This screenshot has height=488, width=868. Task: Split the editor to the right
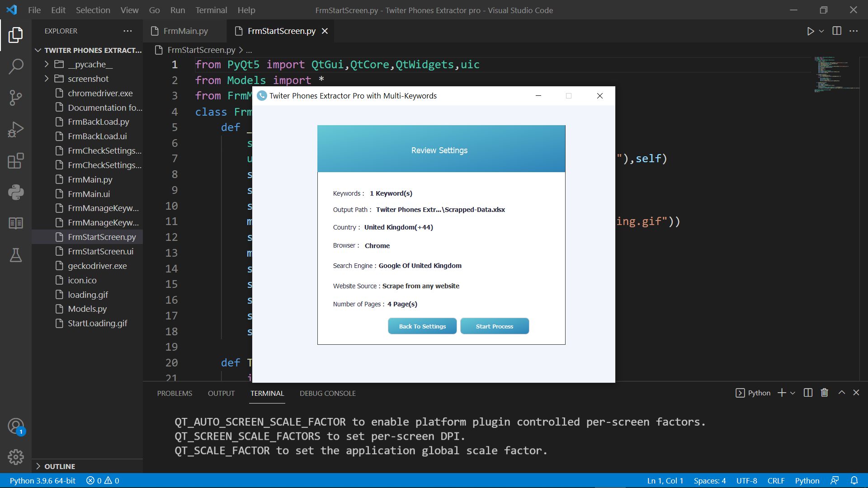(837, 31)
